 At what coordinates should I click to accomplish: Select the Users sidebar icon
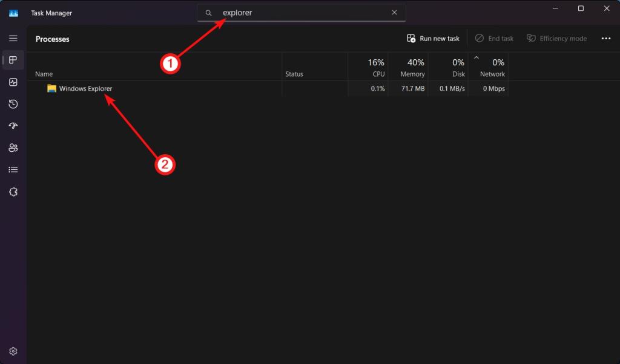tap(13, 148)
